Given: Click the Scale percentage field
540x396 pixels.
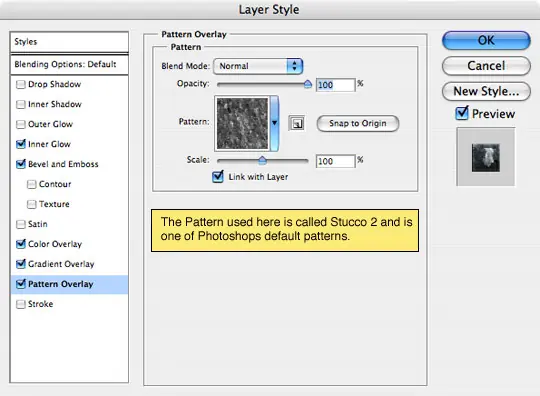Looking at the screenshot, I should coord(335,161).
